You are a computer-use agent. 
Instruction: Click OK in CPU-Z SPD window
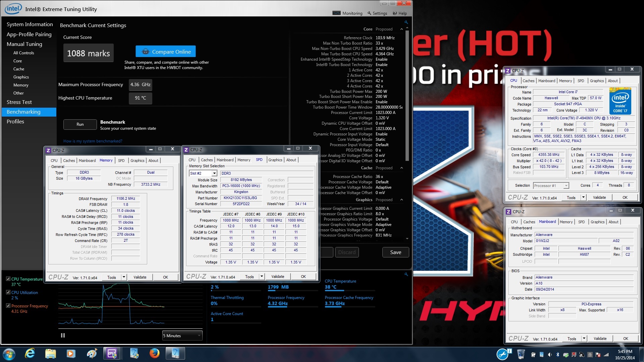[x=303, y=277]
